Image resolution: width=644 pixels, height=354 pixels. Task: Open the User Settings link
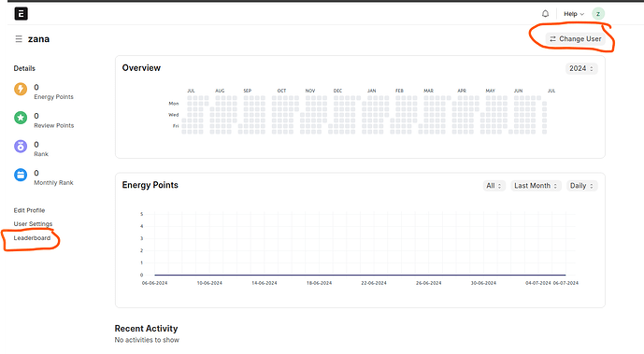pos(33,224)
